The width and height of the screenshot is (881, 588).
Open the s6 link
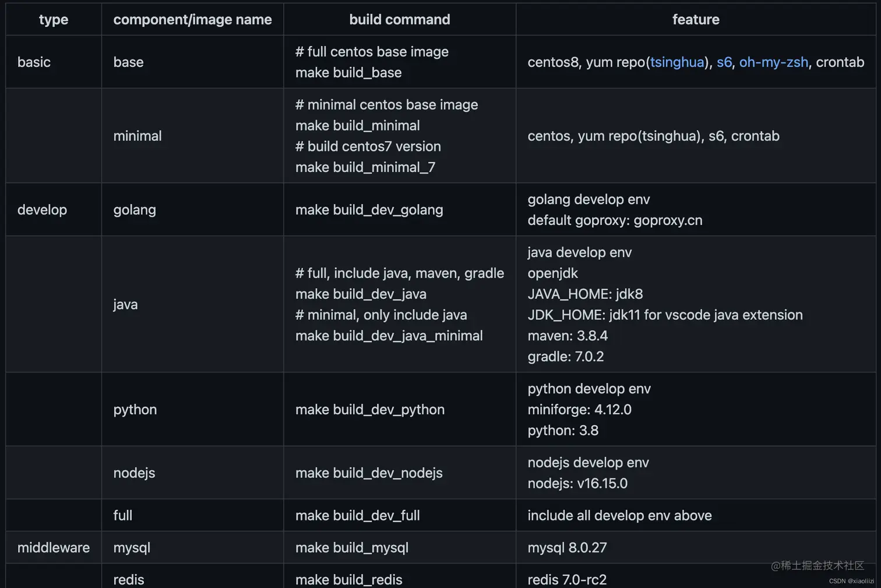pyautogui.click(x=724, y=62)
